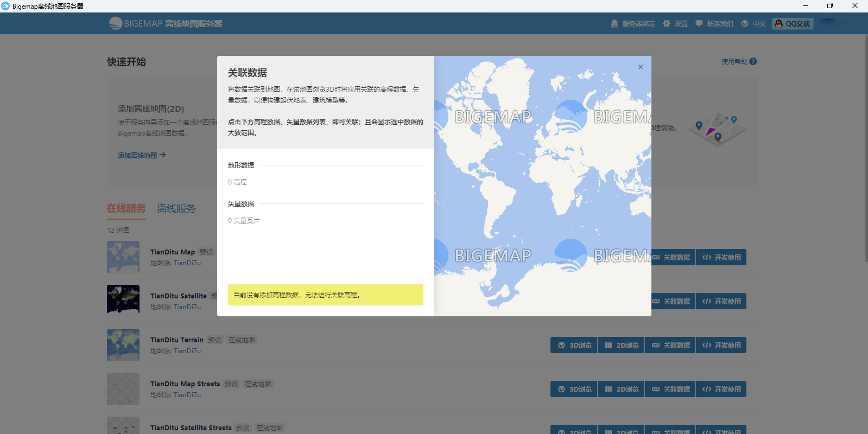Image resolution: width=868 pixels, height=434 pixels.
Task: Click the 联系我们 chat icon
Action: point(699,24)
